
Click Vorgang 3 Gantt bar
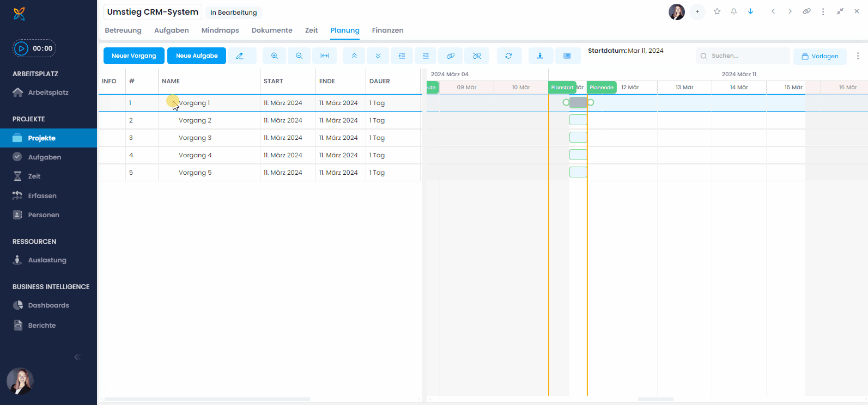click(x=578, y=137)
